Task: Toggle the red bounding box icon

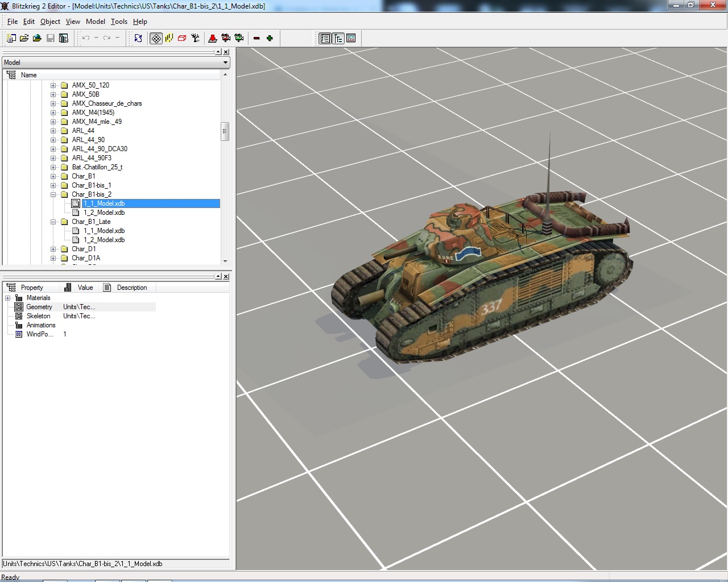Action: (182, 38)
